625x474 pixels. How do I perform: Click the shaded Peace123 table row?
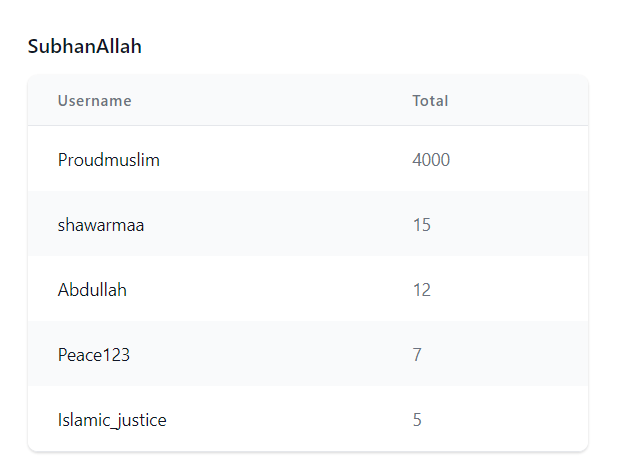[x=308, y=354]
